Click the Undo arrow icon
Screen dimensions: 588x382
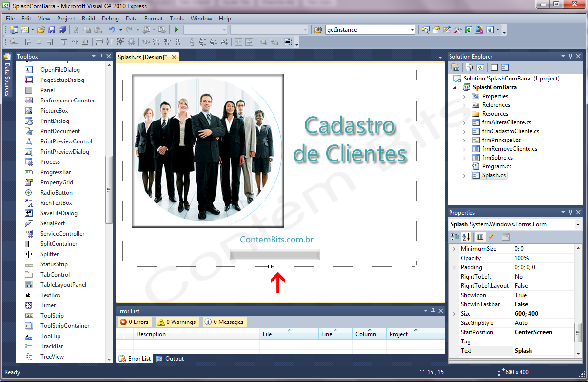tap(112, 30)
